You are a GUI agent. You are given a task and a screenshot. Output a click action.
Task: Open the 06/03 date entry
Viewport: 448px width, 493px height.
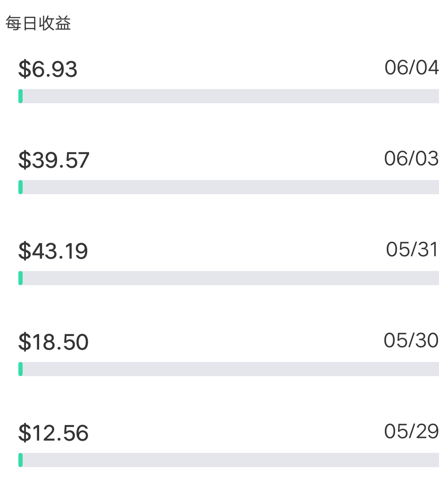[412, 158]
